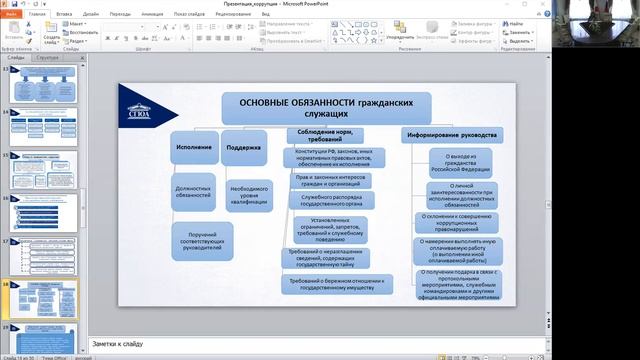Click the Clear Formatting icon
The height and width of the screenshot is (360, 640).
click(187, 27)
